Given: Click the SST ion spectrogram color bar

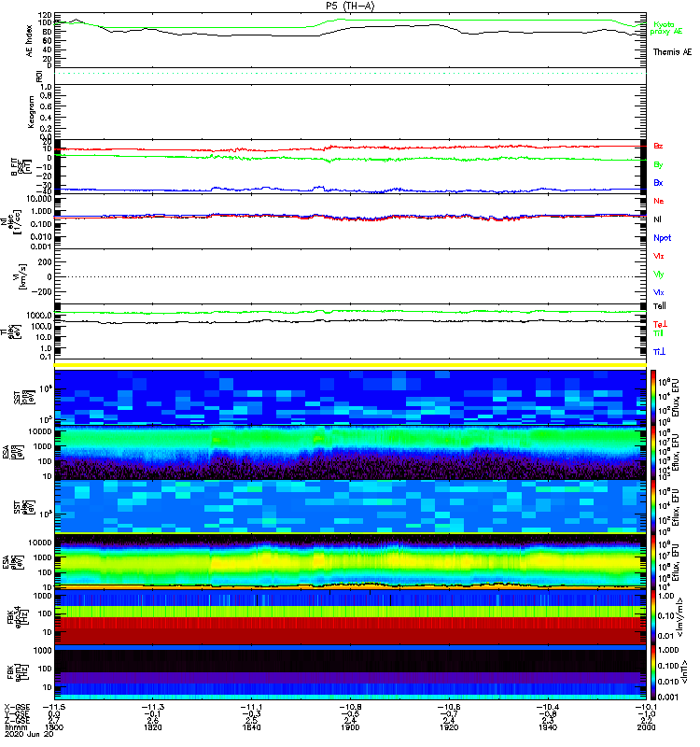Looking at the screenshot, I should click(653, 397).
